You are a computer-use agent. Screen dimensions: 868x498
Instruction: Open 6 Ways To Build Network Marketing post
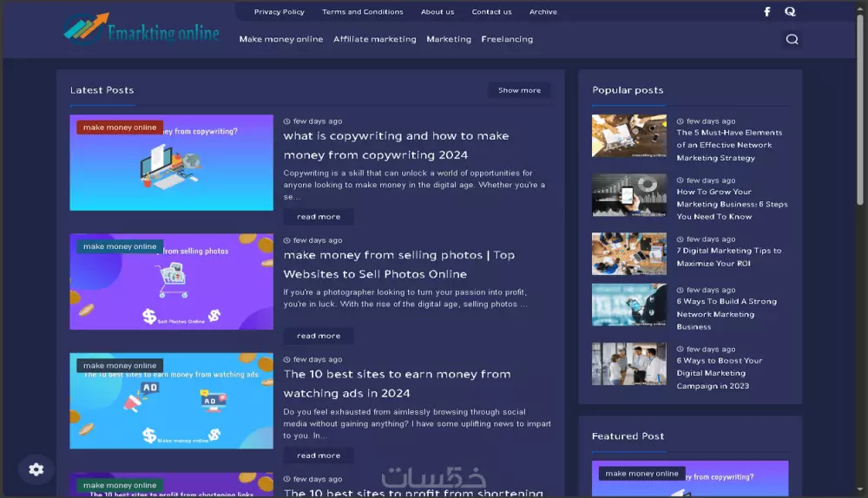click(727, 314)
